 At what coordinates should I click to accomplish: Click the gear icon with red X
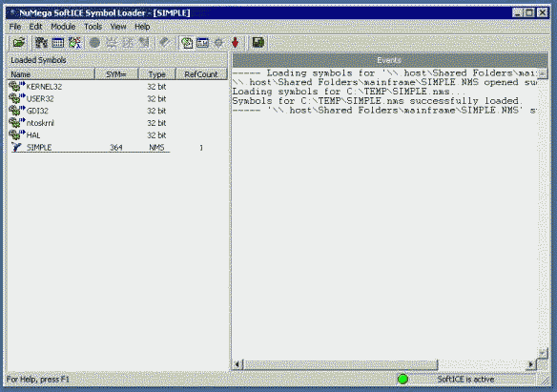click(x=75, y=43)
